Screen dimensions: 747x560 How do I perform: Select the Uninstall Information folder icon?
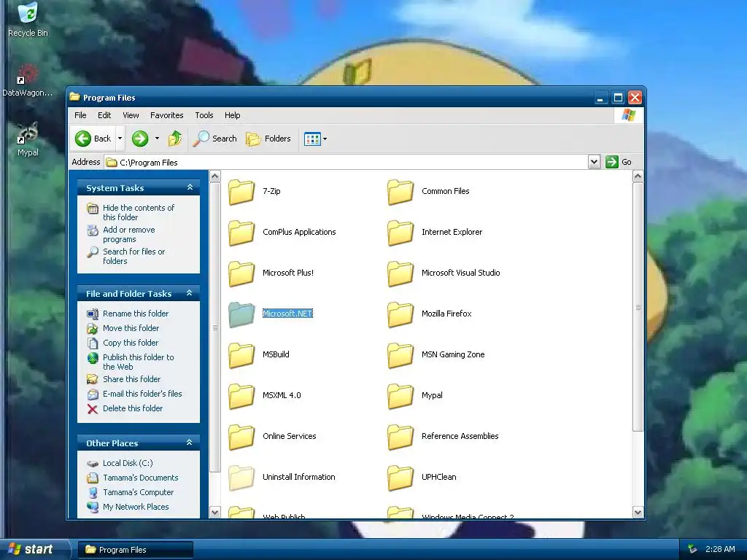tap(241, 478)
